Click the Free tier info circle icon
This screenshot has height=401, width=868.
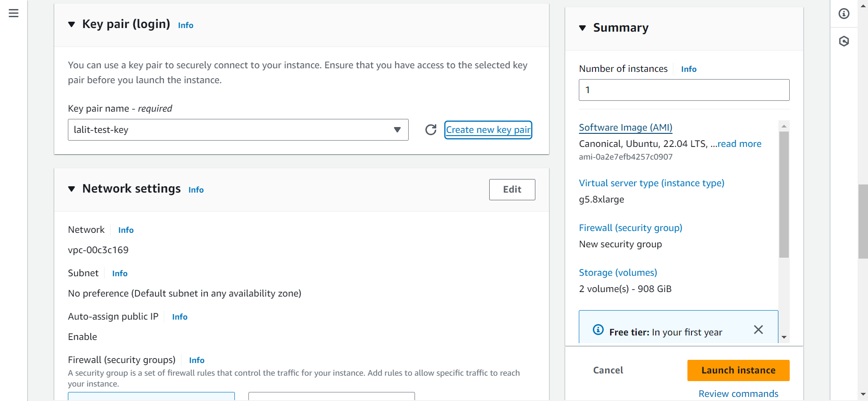(x=598, y=330)
